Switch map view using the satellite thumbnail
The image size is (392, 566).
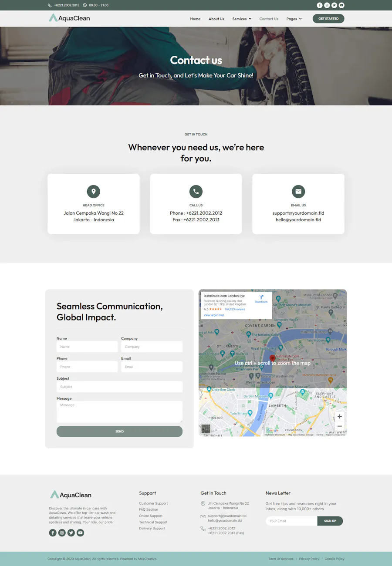click(206, 429)
